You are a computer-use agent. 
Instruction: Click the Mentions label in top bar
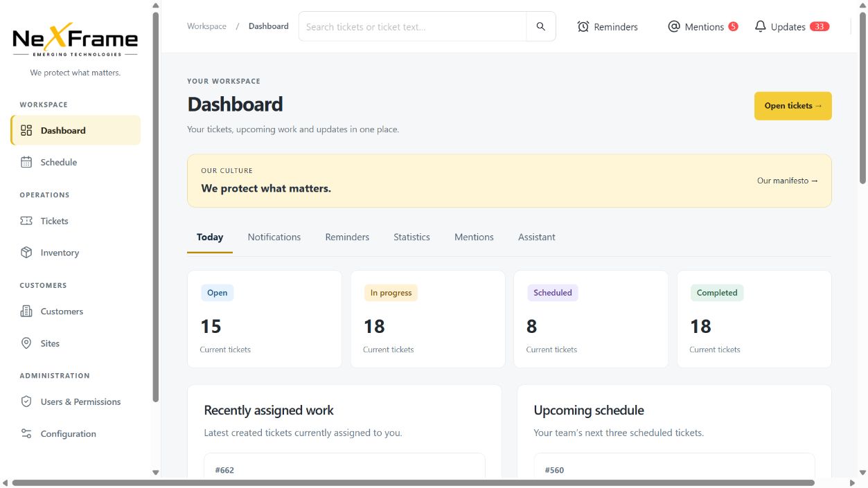705,27
